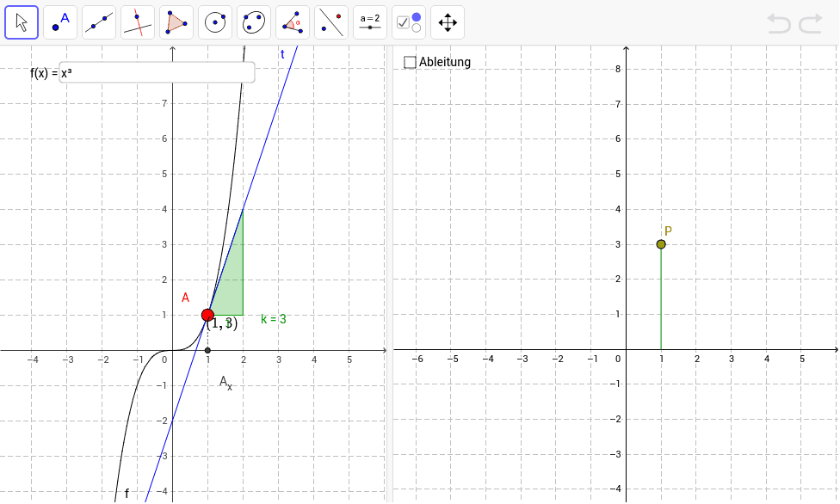Enable the Ableitung checkbox
The image size is (840, 504).
point(410,62)
